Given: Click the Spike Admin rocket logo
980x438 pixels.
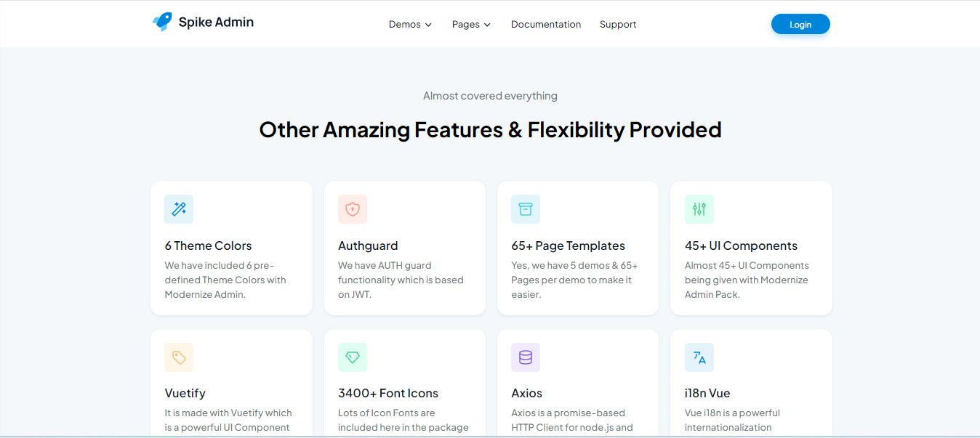Looking at the screenshot, I should coord(162,22).
